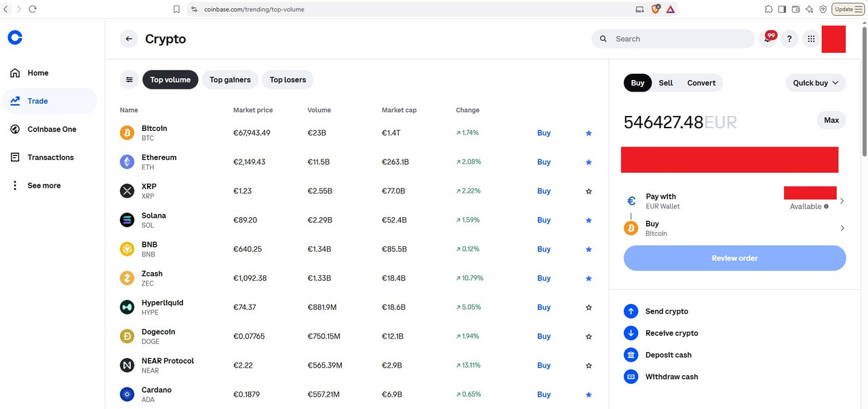Unstar Bitcoin from watchlist
Viewport: 868px width, 409px height.
[x=589, y=133]
